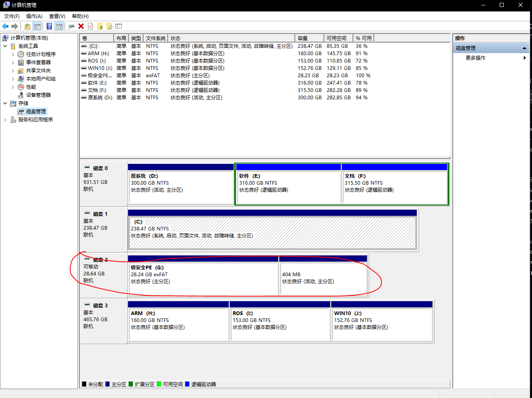Select 本地用户和组 tree node
Screen dimensions: 532x398
pos(41,79)
